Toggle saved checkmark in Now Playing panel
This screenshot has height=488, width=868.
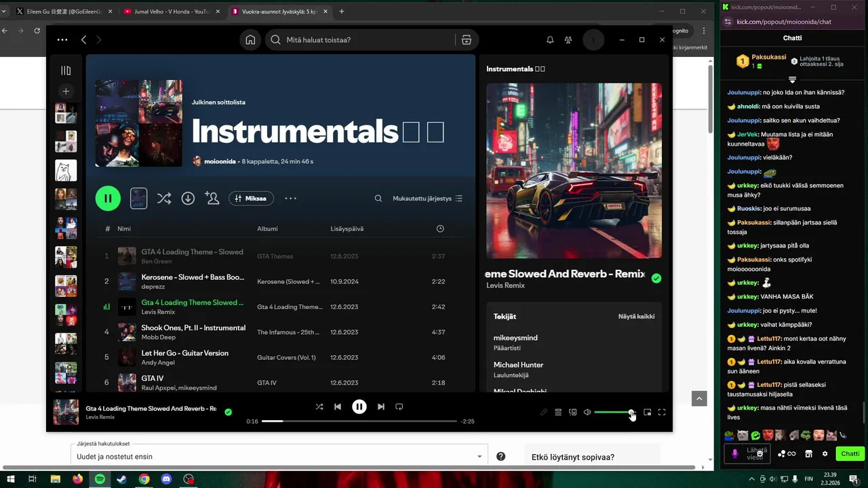pyautogui.click(x=656, y=278)
